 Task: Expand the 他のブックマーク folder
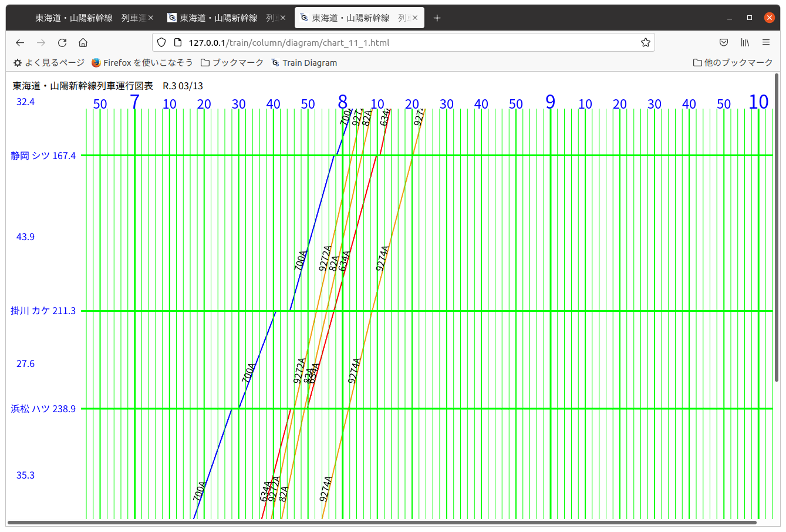[x=733, y=63]
